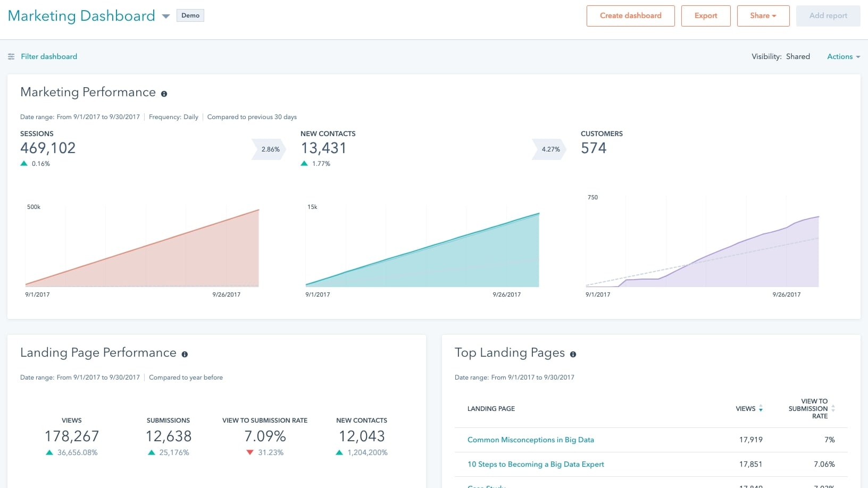
Task: Click the Marketing Performance info icon
Action: pyautogui.click(x=164, y=93)
